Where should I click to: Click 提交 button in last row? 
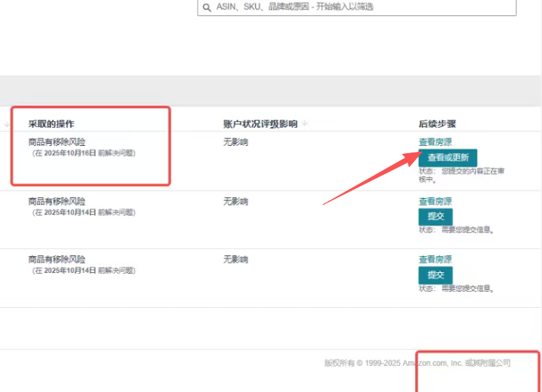(x=435, y=275)
